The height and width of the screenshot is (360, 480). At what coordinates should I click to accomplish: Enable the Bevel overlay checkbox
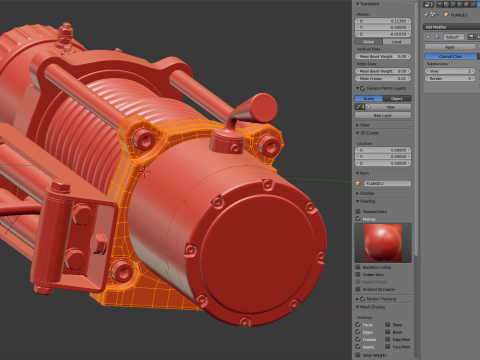[388, 332]
